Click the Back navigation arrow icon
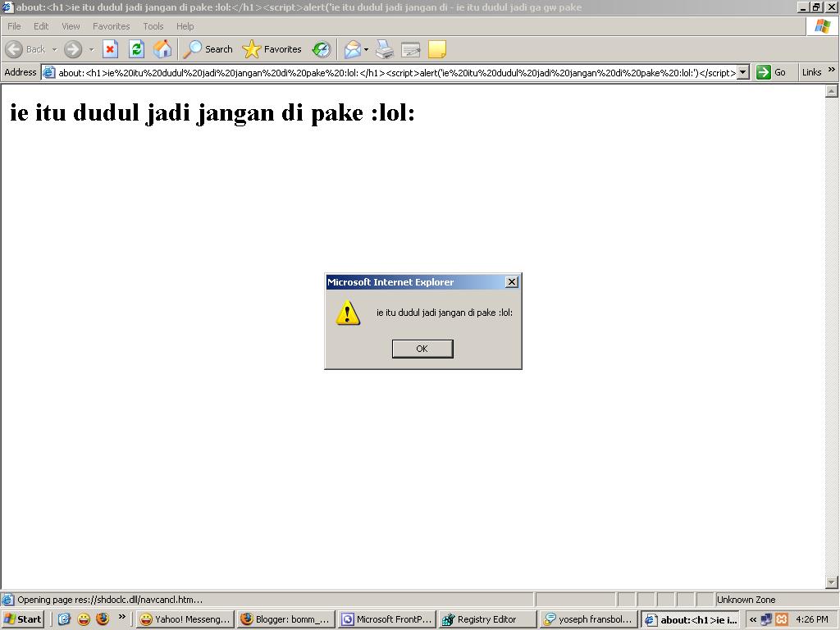 14,49
